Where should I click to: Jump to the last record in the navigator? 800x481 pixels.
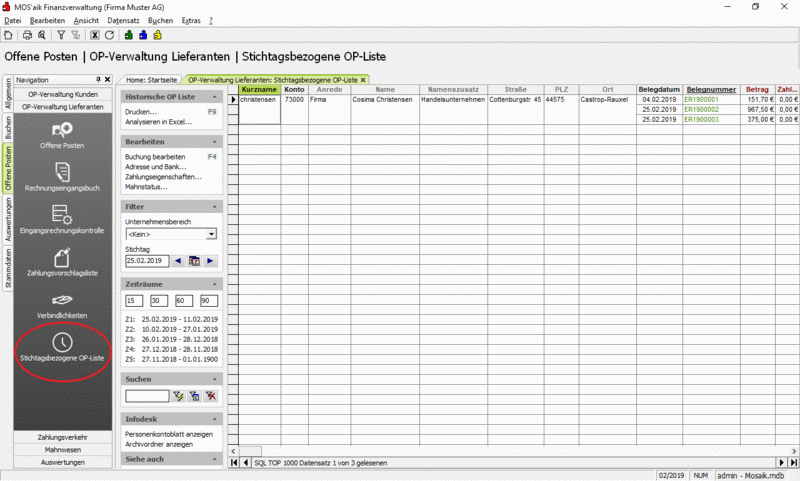793,463
